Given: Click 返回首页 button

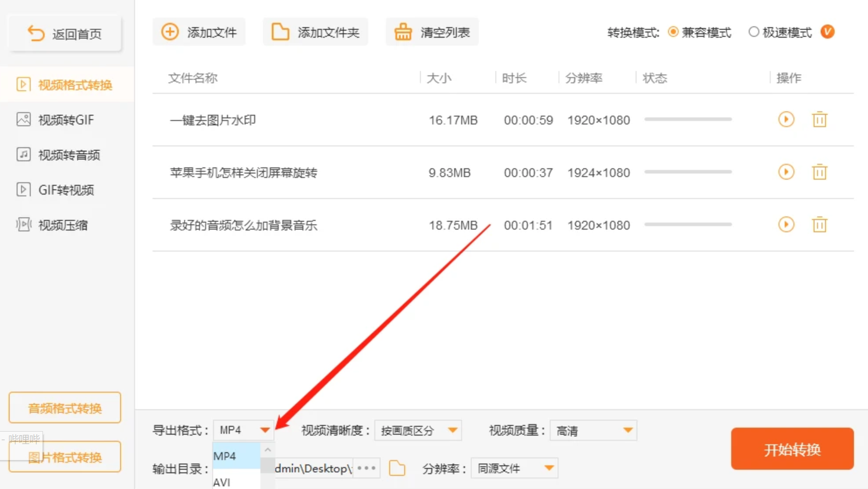Looking at the screenshot, I should coord(65,33).
